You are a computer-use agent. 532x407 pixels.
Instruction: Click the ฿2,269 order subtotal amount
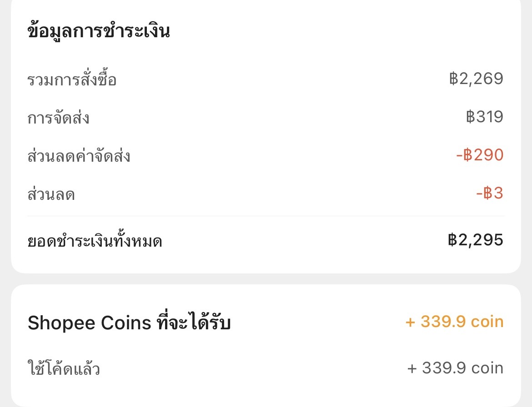pyautogui.click(x=476, y=79)
